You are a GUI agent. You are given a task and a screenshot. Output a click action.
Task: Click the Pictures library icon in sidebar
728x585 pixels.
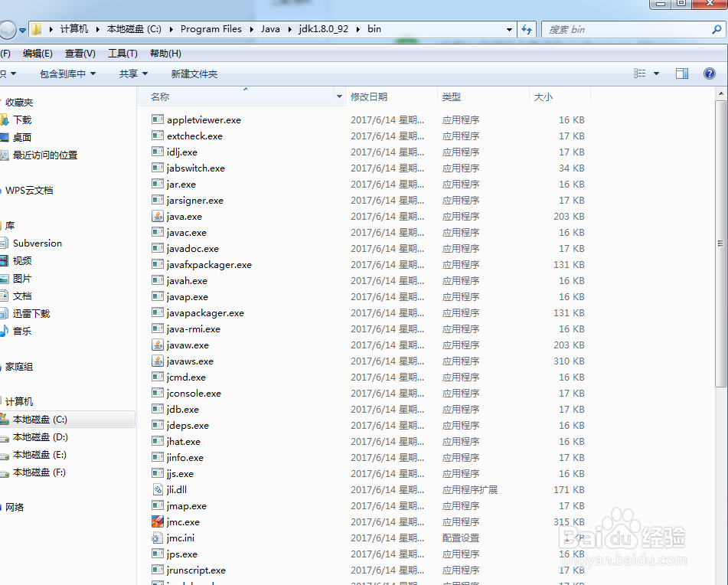4,278
